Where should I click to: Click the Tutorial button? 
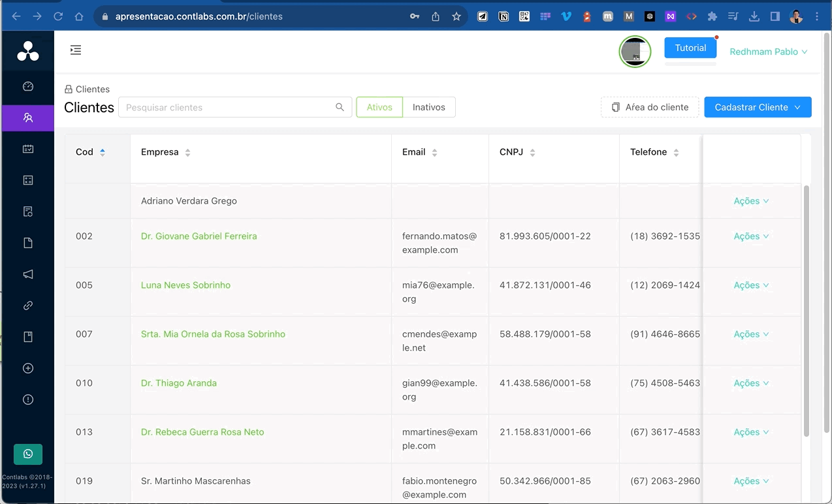tap(690, 48)
